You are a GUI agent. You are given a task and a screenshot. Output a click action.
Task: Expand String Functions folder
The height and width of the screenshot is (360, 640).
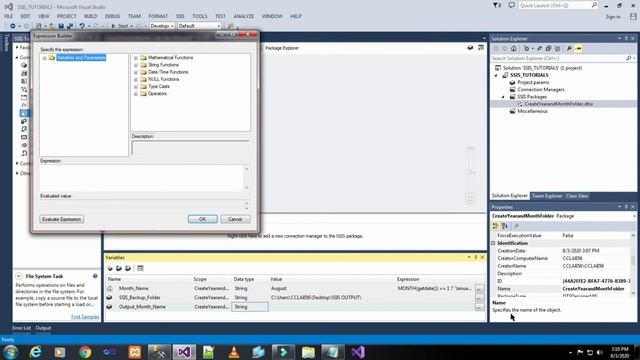tap(136, 65)
